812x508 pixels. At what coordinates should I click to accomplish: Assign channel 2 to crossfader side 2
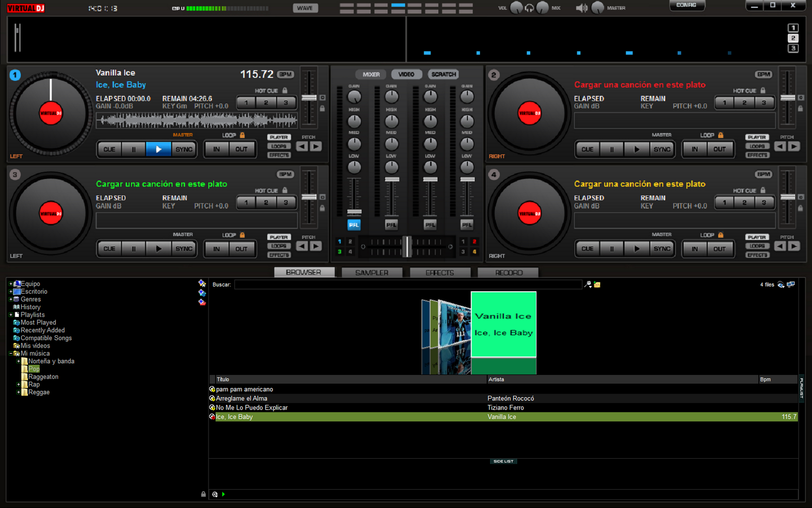click(475, 241)
